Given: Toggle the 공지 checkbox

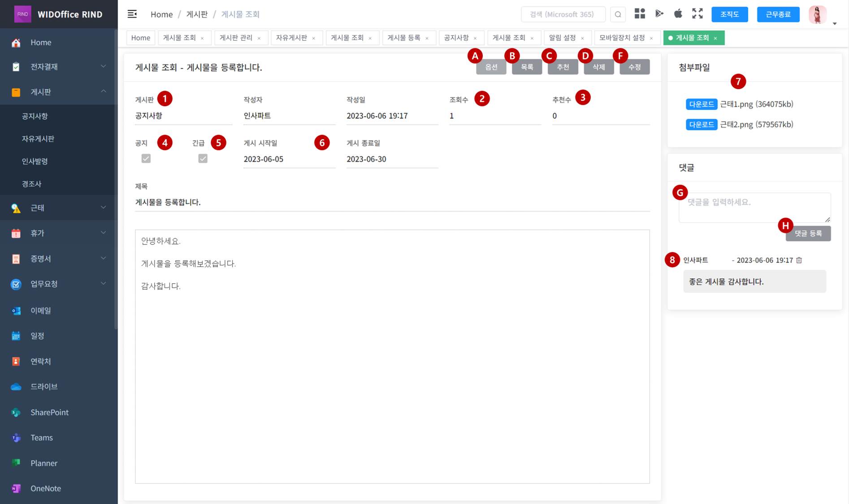Looking at the screenshot, I should tap(146, 159).
